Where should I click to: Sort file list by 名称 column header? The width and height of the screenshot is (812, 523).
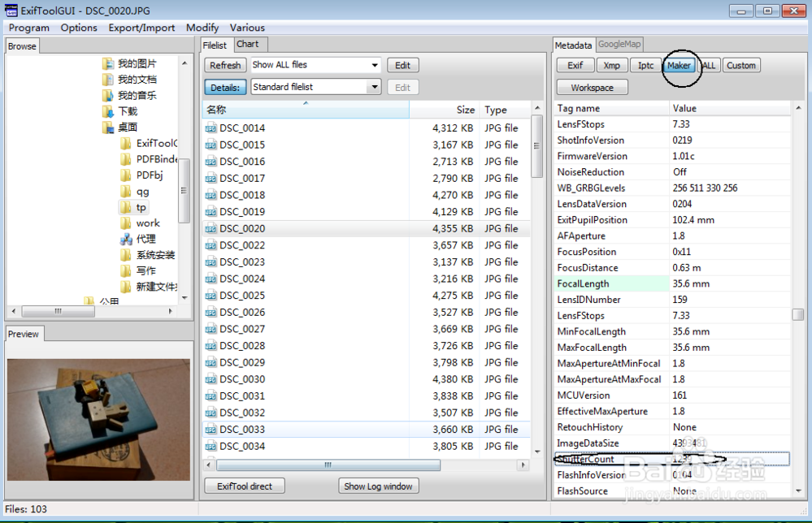pos(305,110)
